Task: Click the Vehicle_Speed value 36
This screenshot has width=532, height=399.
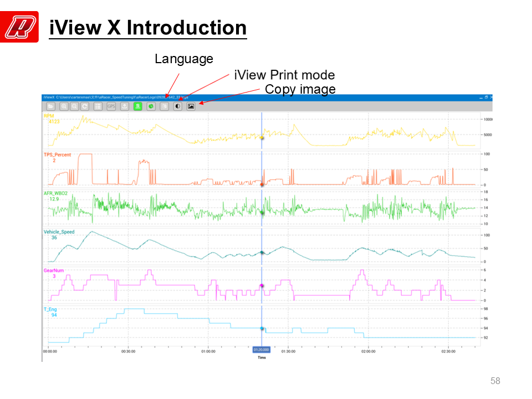Action: (x=54, y=238)
